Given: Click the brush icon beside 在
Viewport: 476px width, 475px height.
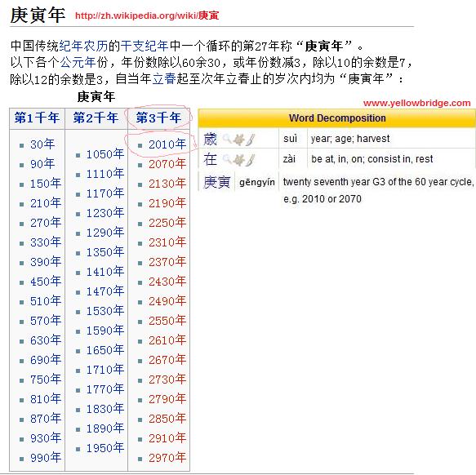Looking at the screenshot, I should tap(250, 160).
